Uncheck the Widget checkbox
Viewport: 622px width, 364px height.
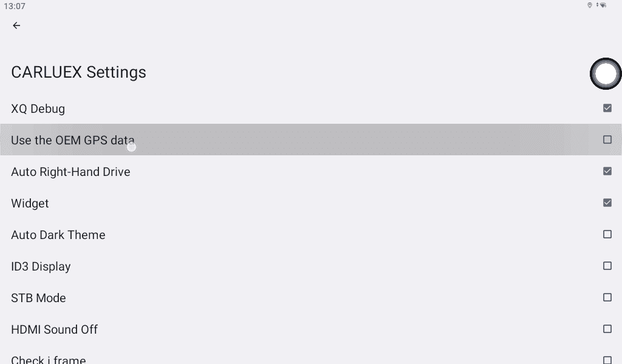[x=607, y=203]
